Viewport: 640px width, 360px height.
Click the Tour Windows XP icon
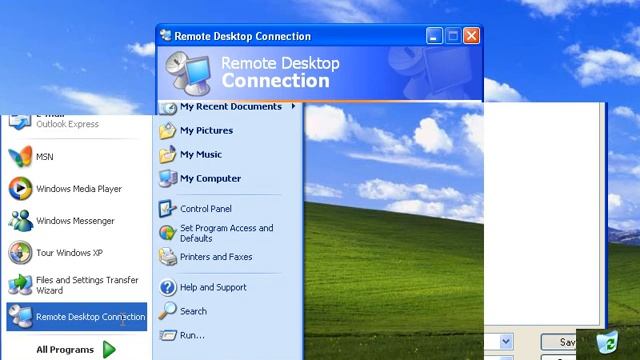pos(20,252)
